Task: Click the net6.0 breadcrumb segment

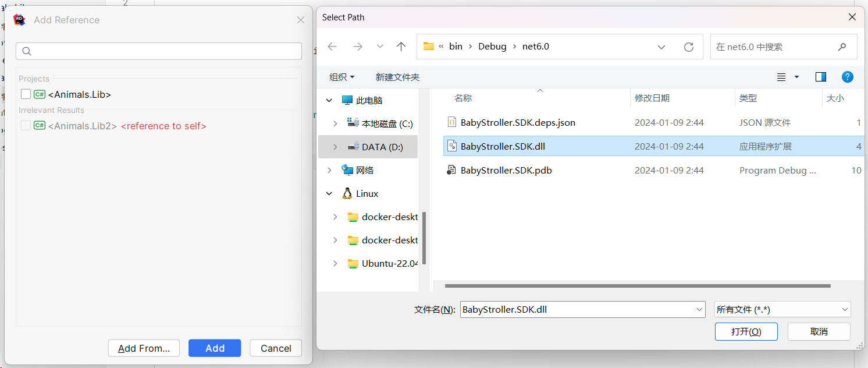Action: pos(535,47)
